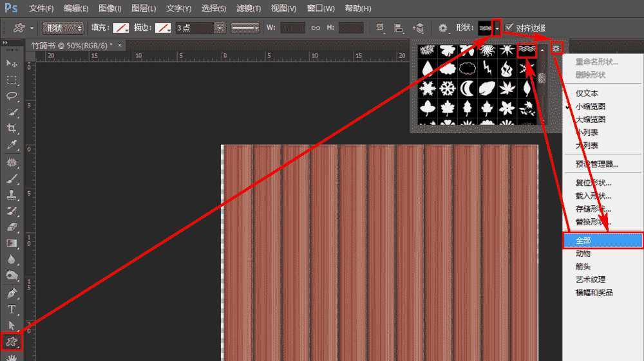Open the 形状 tool mode dropdown
The width and height of the screenshot is (644, 361).
tap(63, 28)
